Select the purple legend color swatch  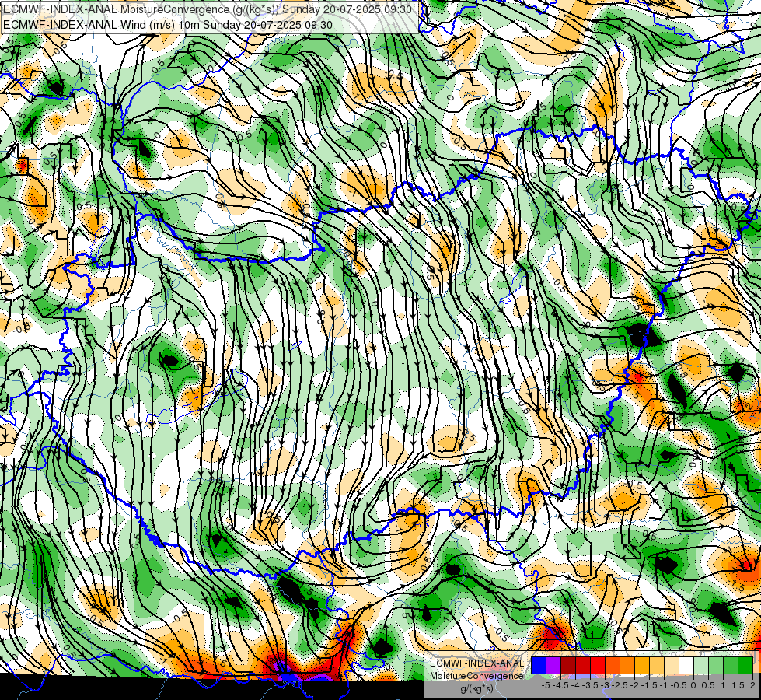coord(553,665)
